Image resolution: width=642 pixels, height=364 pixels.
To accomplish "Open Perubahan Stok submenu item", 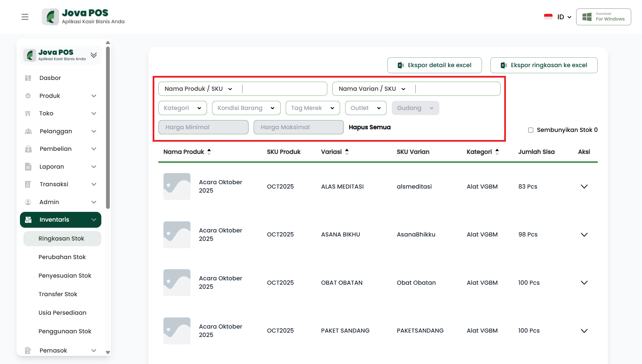I will tap(62, 257).
